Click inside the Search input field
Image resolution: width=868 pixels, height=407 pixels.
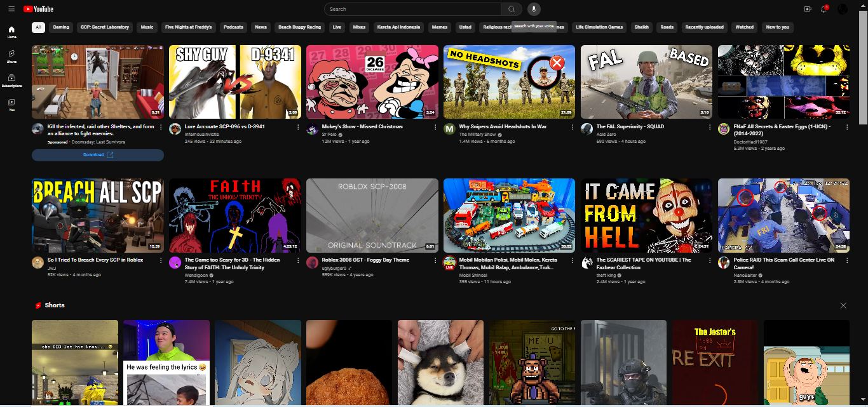tap(413, 9)
